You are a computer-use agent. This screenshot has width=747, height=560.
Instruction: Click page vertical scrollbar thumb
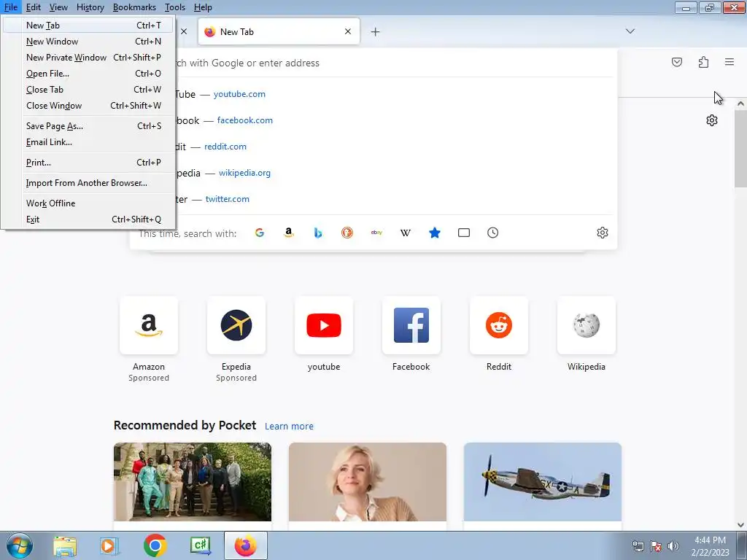click(x=740, y=149)
